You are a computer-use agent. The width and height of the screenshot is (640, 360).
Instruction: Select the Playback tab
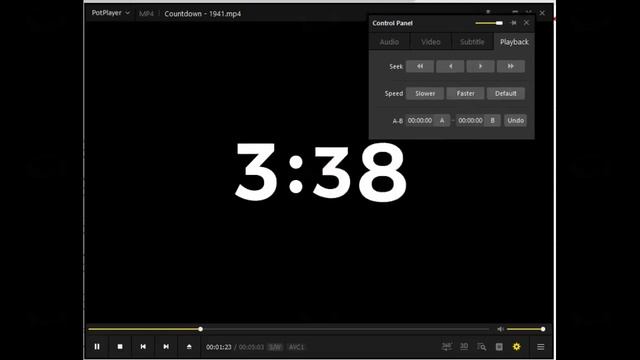pyautogui.click(x=514, y=42)
